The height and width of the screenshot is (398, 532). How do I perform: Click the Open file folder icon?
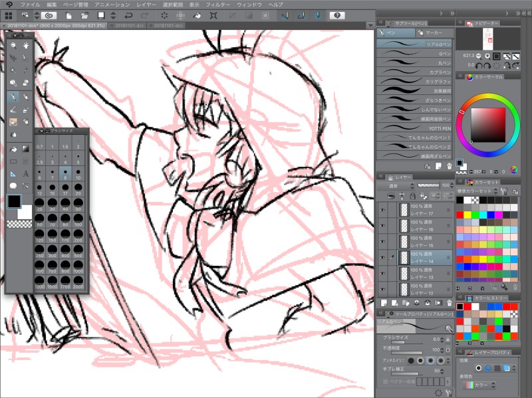click(x=85, y=15)
